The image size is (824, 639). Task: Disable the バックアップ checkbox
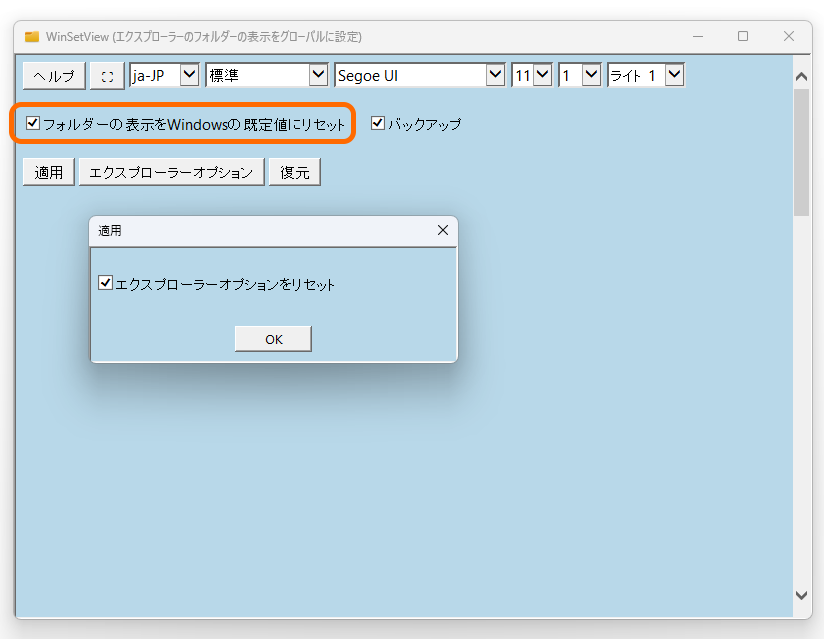[377, 124]
